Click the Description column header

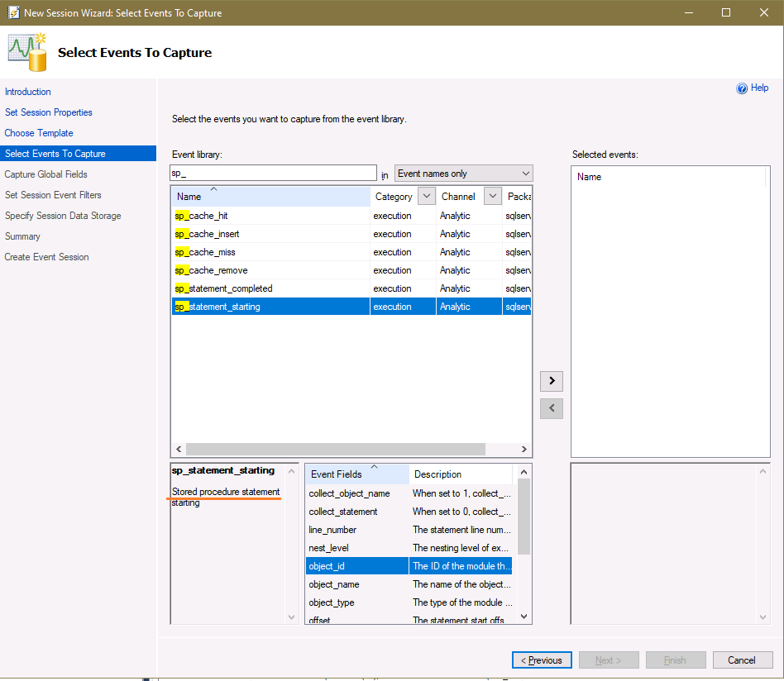(461, 474)
